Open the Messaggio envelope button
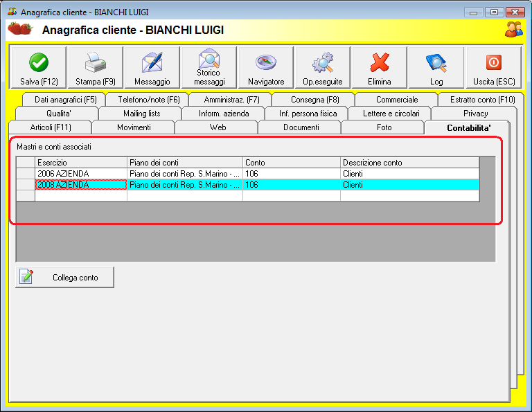This screenshot has width=532, height=412. (x=152, y=67)
